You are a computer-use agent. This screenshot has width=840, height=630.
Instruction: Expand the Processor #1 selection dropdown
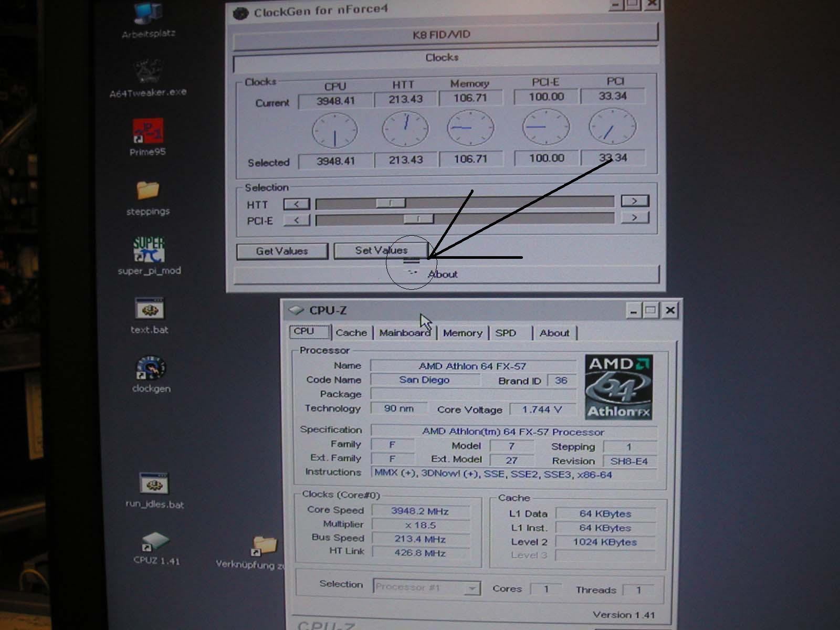click(472, 588)
